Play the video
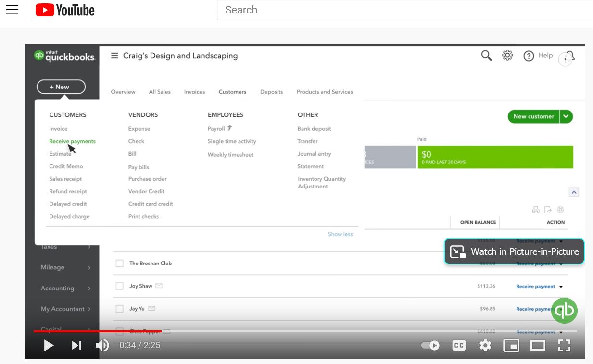593x364 pixels. pyautogui.click(x=49, y=345)
